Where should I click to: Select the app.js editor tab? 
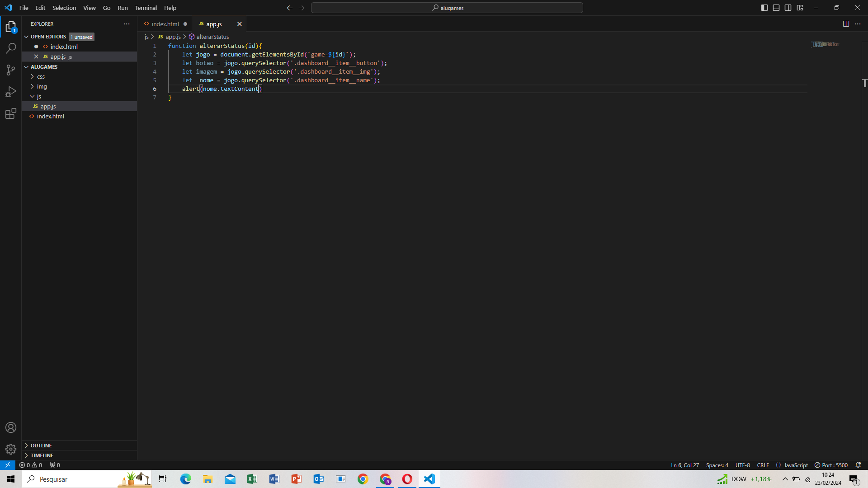[214, 24]
